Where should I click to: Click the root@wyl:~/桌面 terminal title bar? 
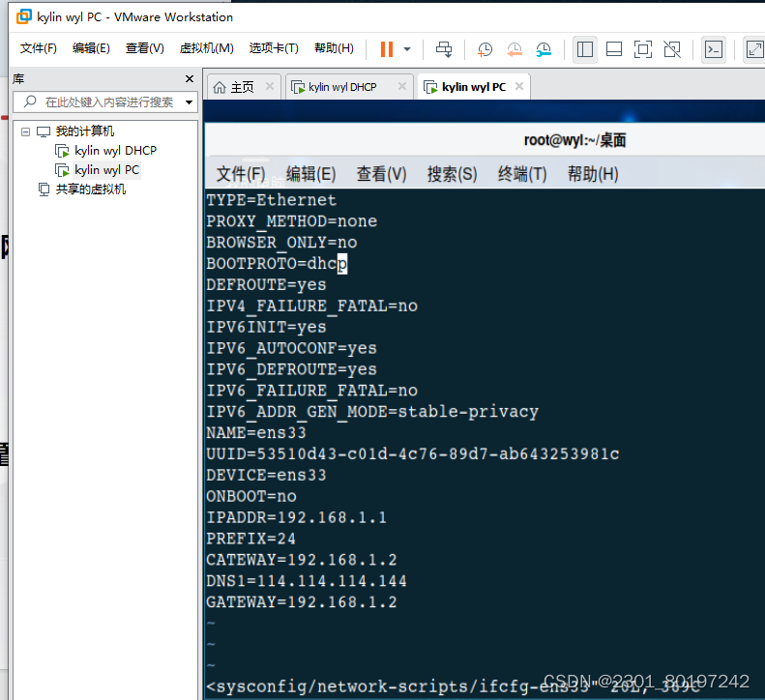pyautogui.click(x=574, y=140)
